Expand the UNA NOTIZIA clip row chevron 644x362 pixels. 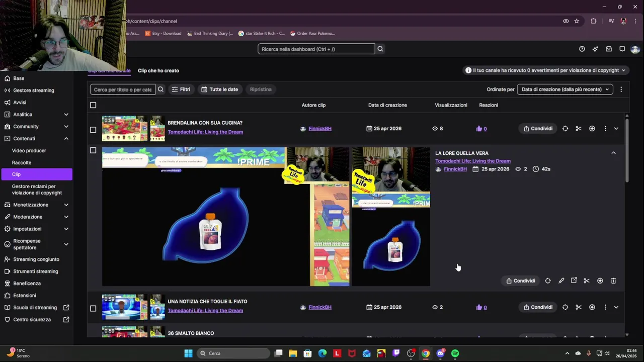[x=616, y=307]
